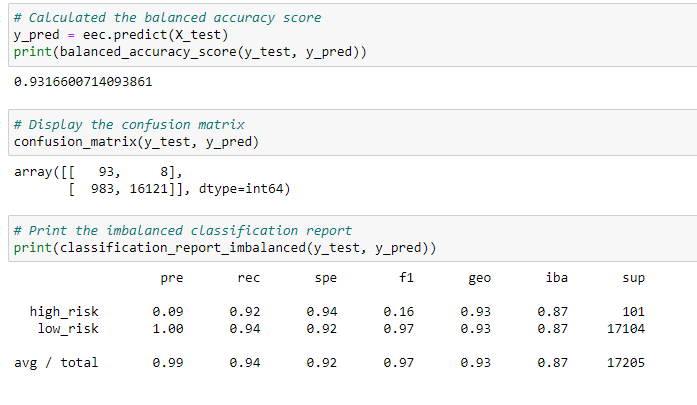Click the classification report code cell

point(353,239)
